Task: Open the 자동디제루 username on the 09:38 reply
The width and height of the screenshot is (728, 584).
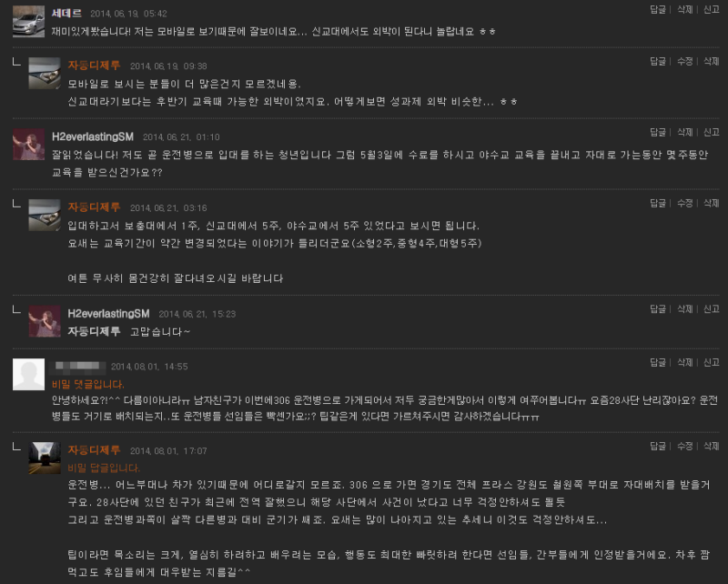Action: [94, 65]
